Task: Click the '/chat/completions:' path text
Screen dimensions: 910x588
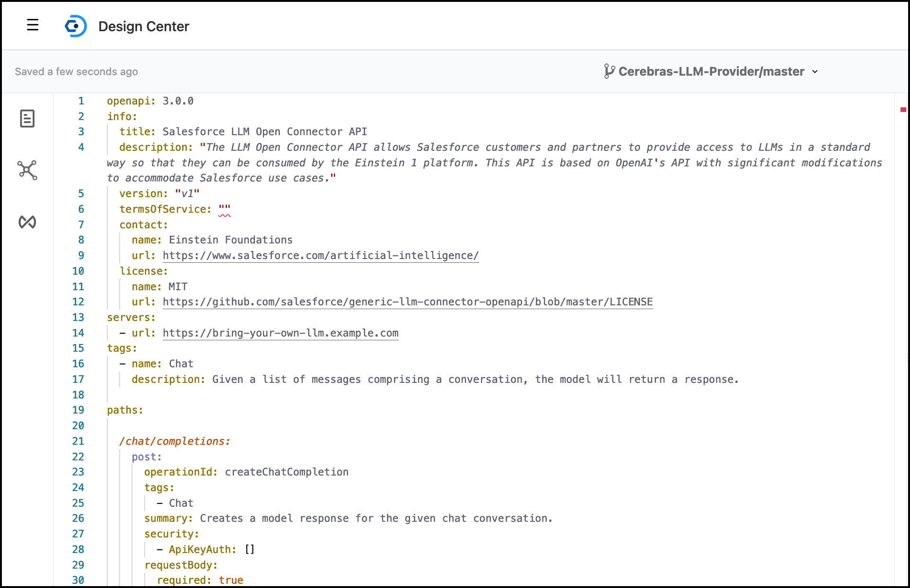Action: (175, 441)
